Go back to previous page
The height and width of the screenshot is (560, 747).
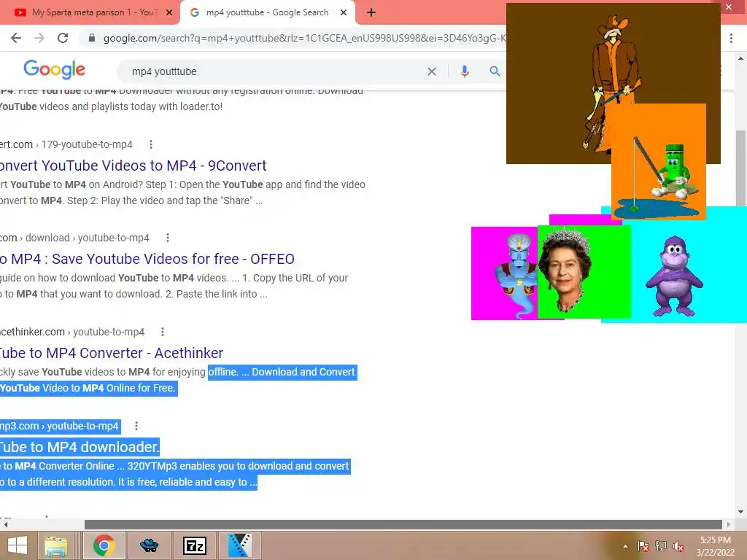pyautogui.click(x=16, y=38)
